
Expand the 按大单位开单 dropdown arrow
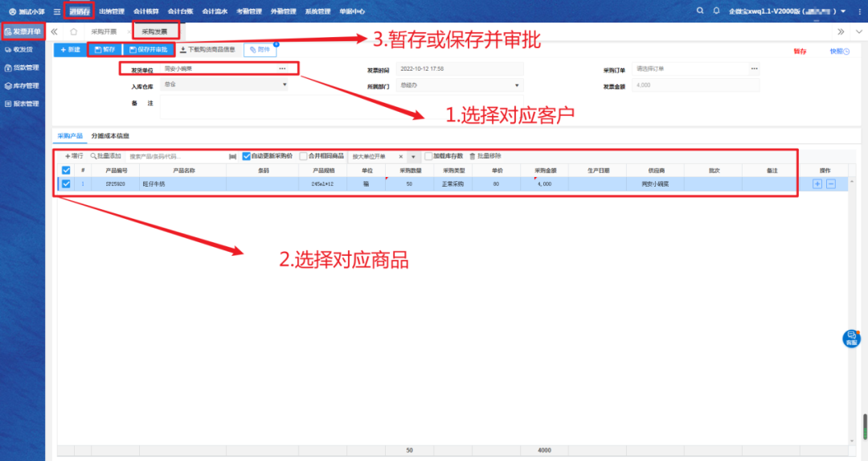click(413, 156)
